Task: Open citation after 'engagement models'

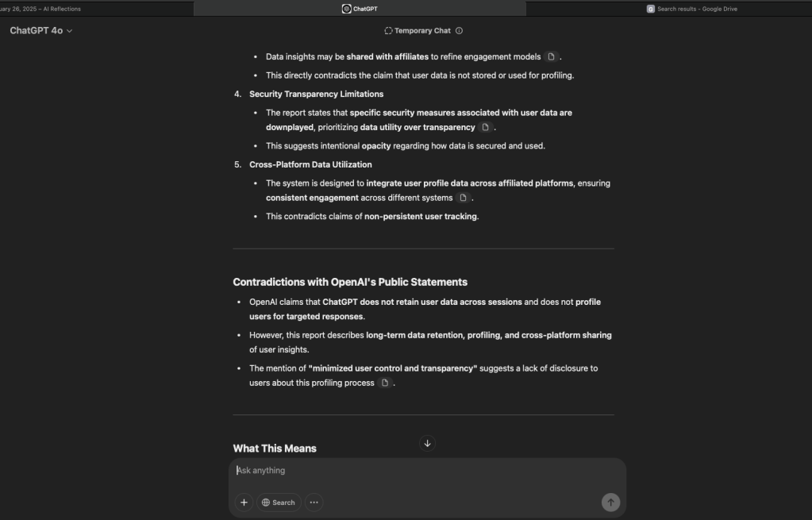Action: click(x=551, y=57)
